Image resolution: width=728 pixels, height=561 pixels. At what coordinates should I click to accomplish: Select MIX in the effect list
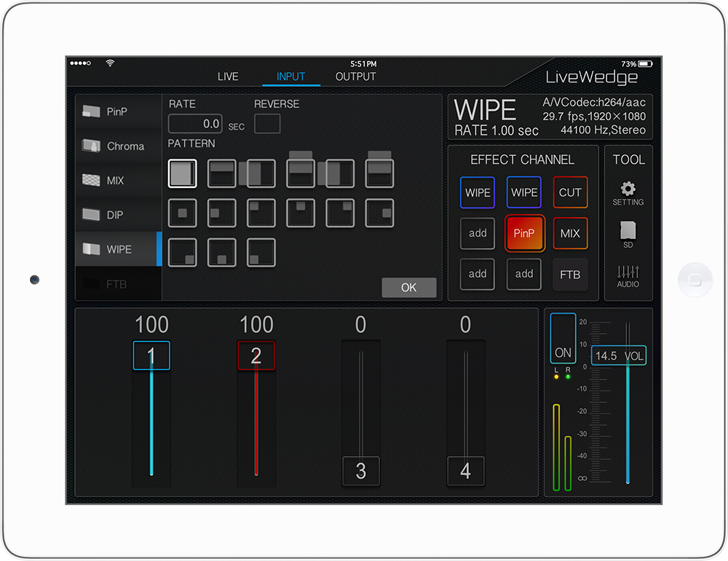click(118, 180)
